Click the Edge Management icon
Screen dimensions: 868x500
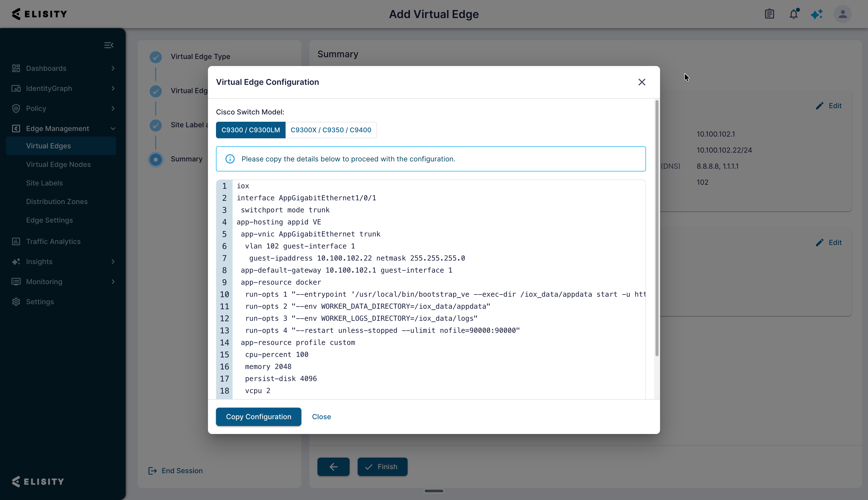(x=16, y=129)
